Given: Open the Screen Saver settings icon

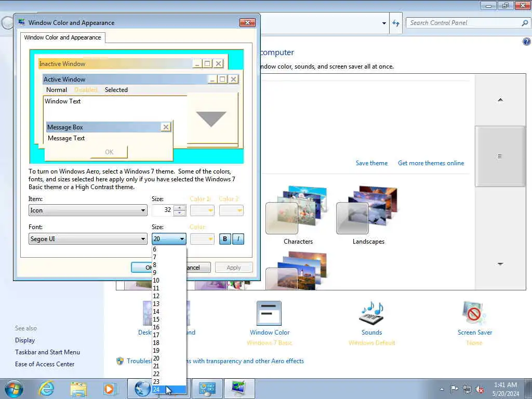Looking at the screenshot, I should (x=474, y=313).
